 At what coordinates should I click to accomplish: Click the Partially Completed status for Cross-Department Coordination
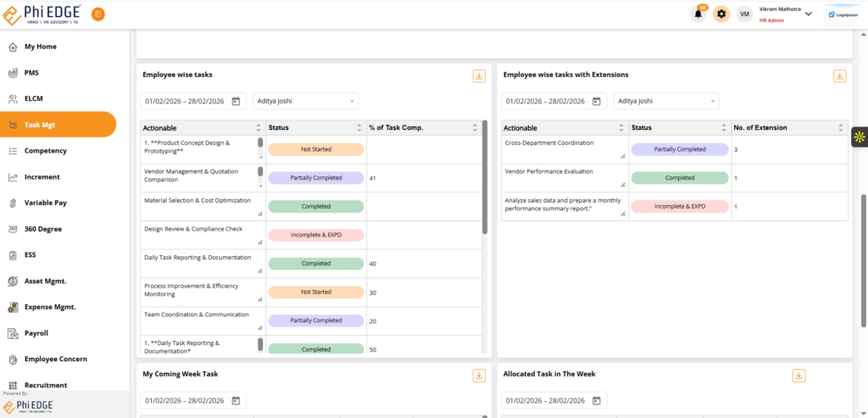coord(680,149)
